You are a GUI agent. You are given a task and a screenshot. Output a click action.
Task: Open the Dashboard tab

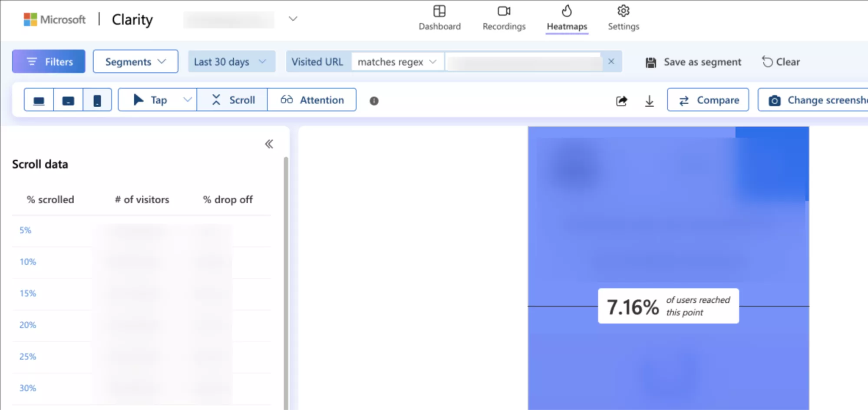coord(439,18)
